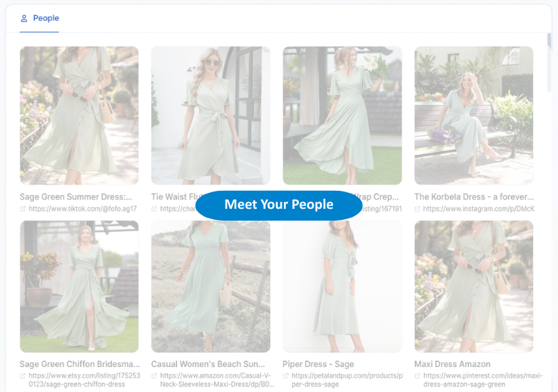The width and height of the screenshot is (558, 392).
Task: Click external link icon under Tie Waist title
Action: point(154,209)
